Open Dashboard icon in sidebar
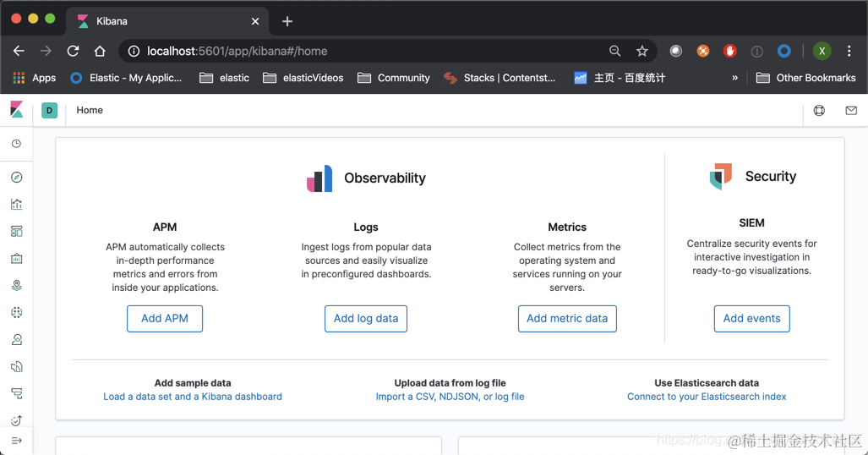Screen dimensions: 868x455 17,232
